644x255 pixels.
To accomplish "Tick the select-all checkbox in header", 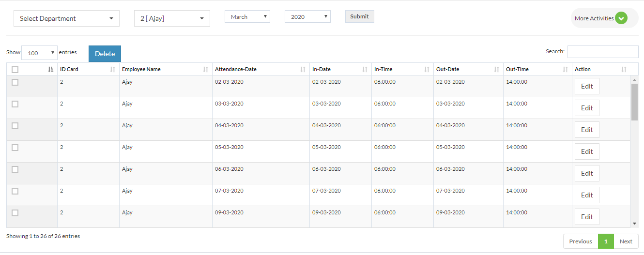I will point(15,70).
